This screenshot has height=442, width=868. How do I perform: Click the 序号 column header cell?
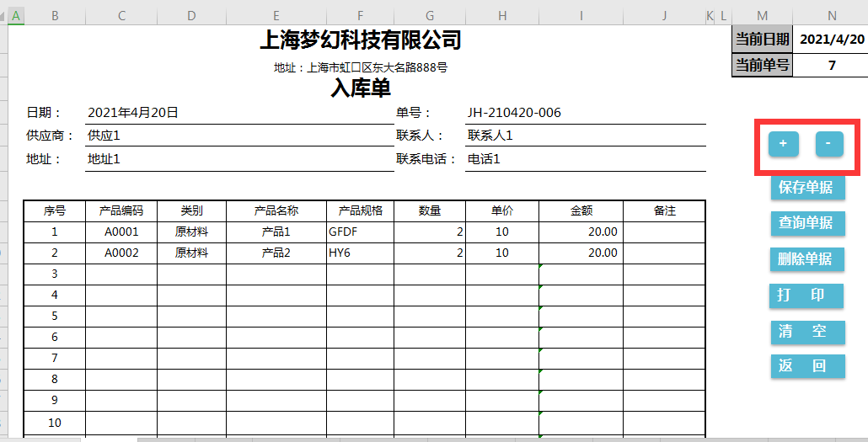[x=54, y=210]
